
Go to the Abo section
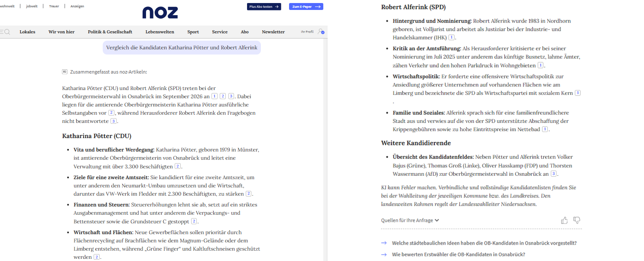coord(245,32)
